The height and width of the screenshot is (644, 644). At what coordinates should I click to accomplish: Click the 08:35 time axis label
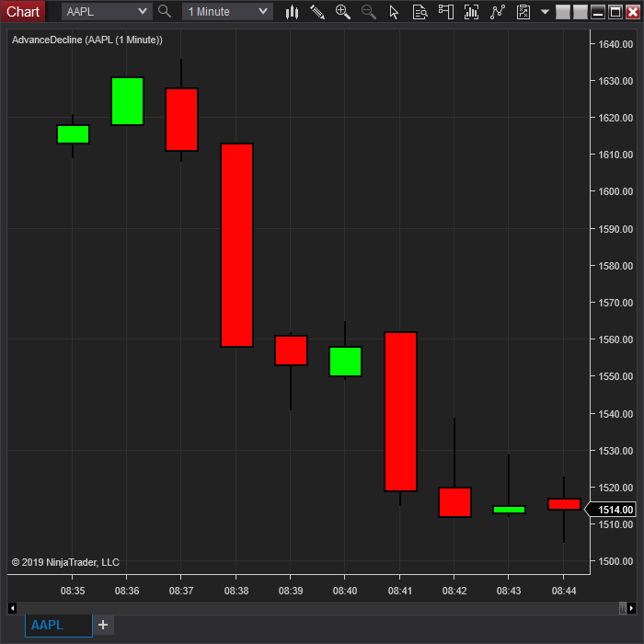pos(73,591)
